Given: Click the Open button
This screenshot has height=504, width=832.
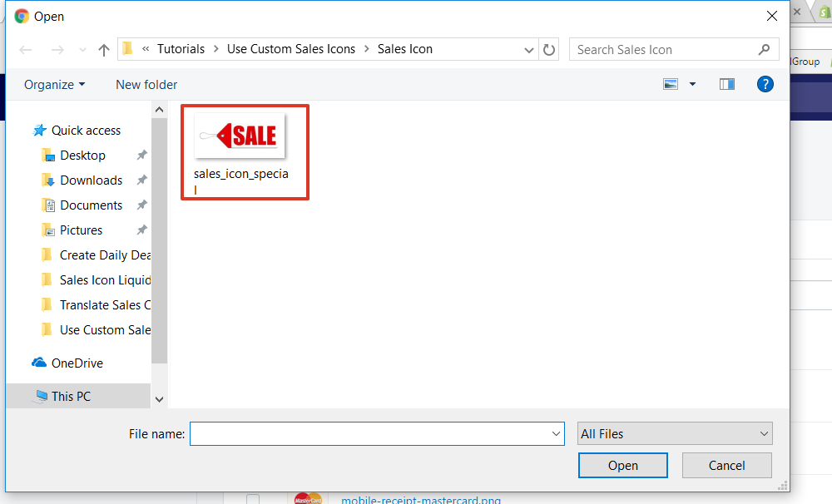Looking at the screenshot, I should click(x=622, y=465).
